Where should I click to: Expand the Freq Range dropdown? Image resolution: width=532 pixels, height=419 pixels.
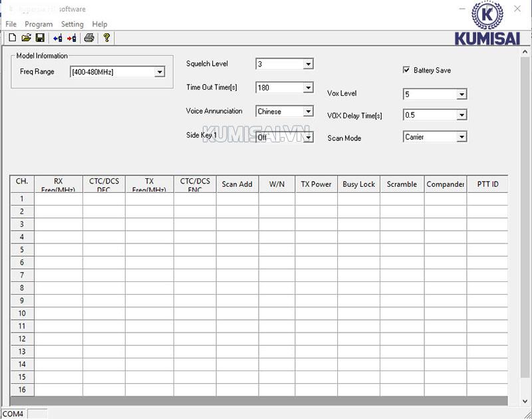[159, 72]
